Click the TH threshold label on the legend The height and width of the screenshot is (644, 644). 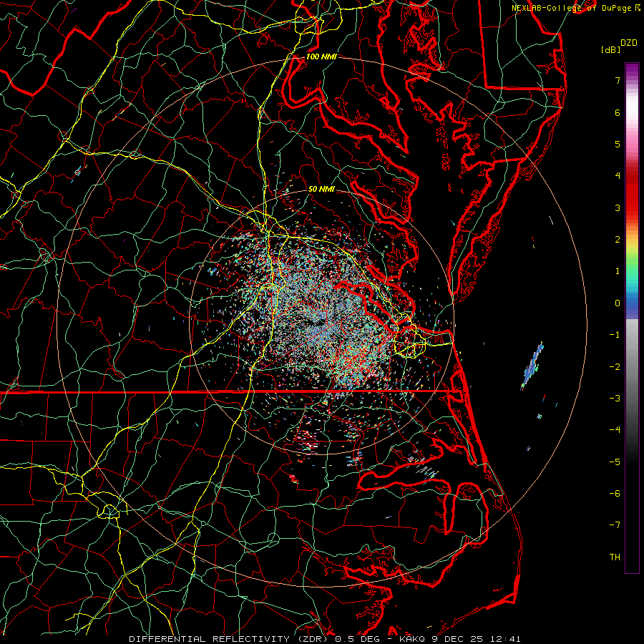(x=615, y=557)
